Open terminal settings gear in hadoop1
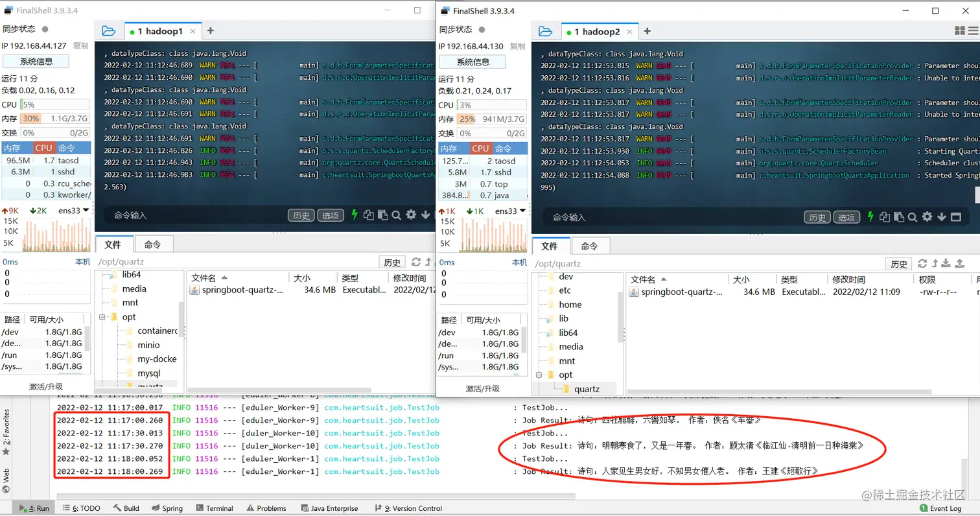The height and width of the screenshot is (516, 980). coord(411,215)
